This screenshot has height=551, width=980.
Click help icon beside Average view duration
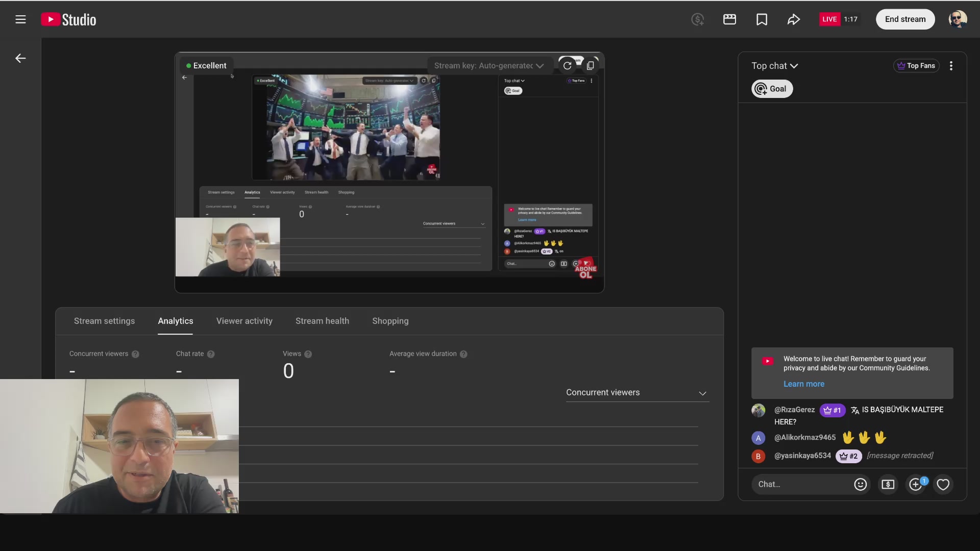[x=463, y=354]
